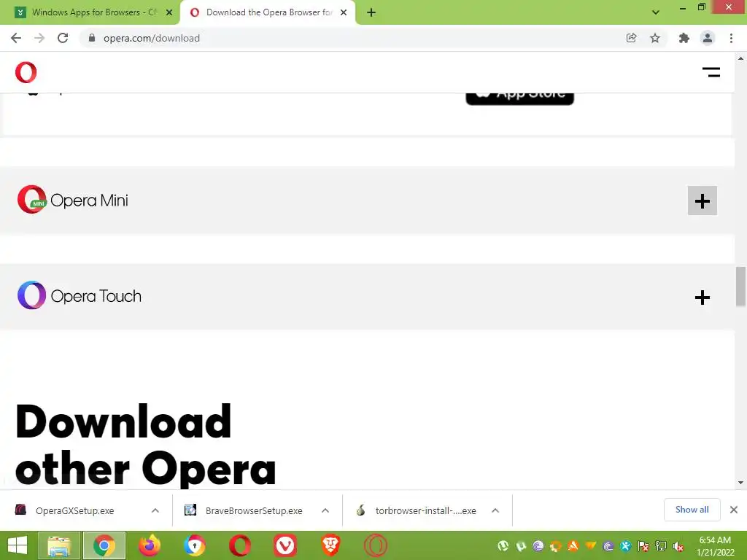The image size is (747, 560).
Task: Click the taskbar clock showing 6:54 AM
Action: pos(715,546)
